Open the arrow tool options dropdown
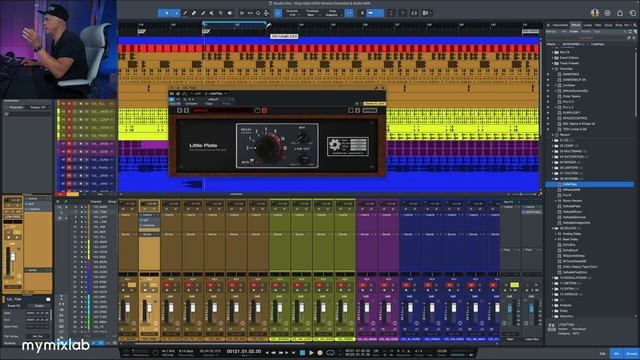Screen dimensions: 640x360 point(176,13)
